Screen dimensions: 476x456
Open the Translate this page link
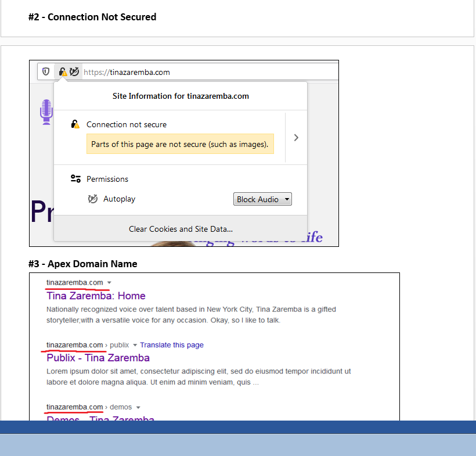pyautogui.click(x=172, y=344)
